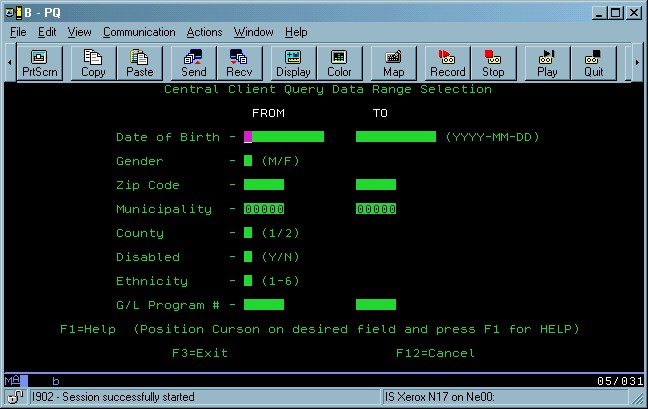The image size is (648, 409).
Task: Click the Copy toolbar icon
Action: 93,63
